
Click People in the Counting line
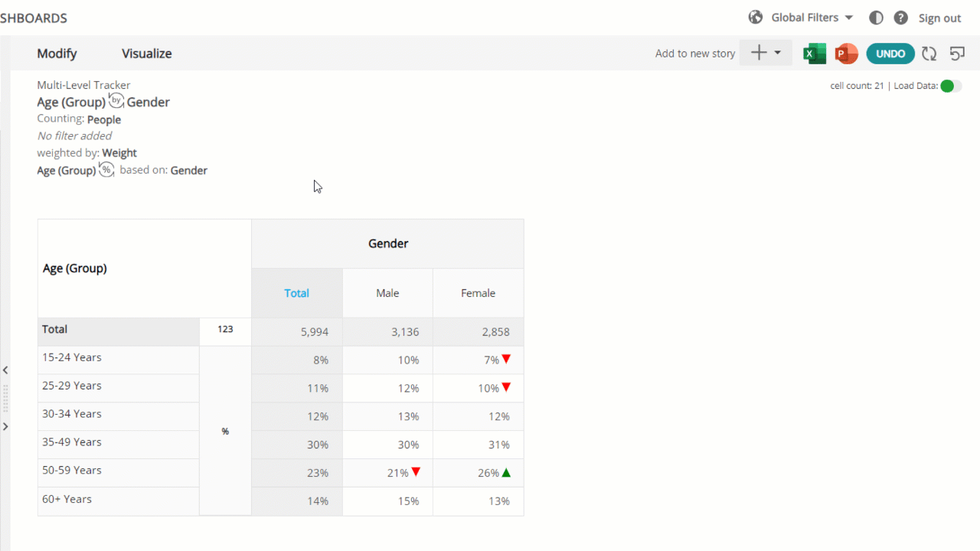click(x=104, y=119)
